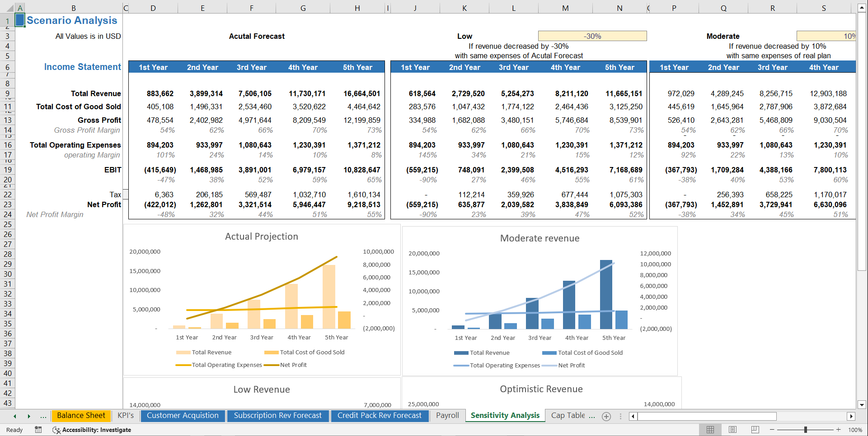Switch to Normal view in status bar
The image size is (868, 436).
point(710,430)
